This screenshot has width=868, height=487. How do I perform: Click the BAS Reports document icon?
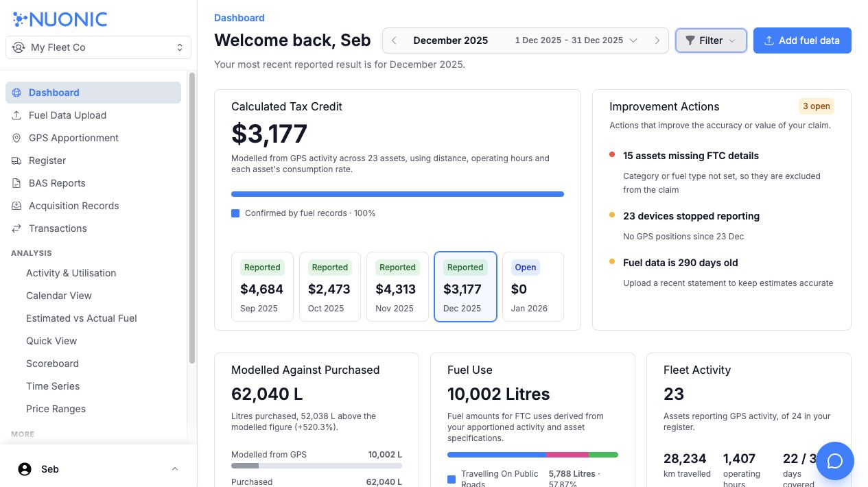[16, 183]
